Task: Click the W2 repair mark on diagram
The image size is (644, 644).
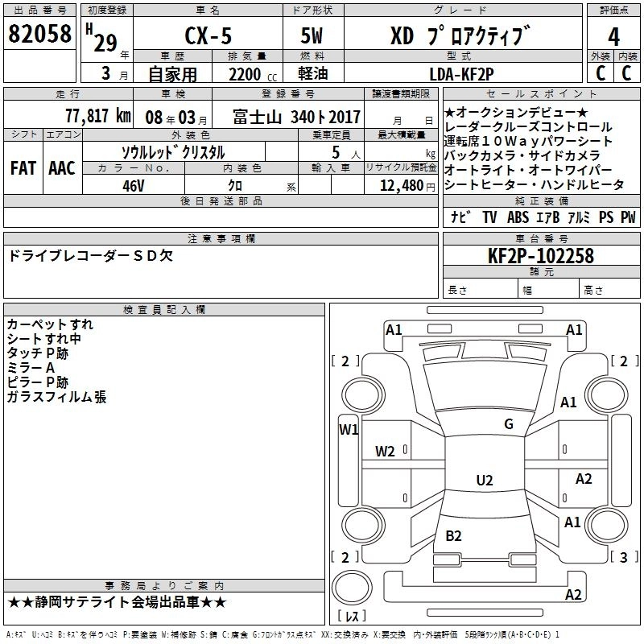Action: click(x=385, y=452)
